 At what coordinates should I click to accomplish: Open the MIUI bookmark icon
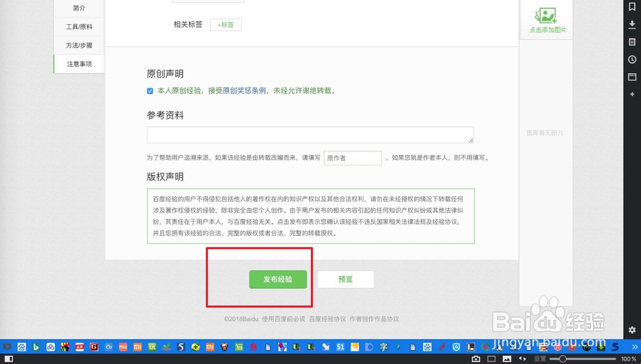coord(123,347)
